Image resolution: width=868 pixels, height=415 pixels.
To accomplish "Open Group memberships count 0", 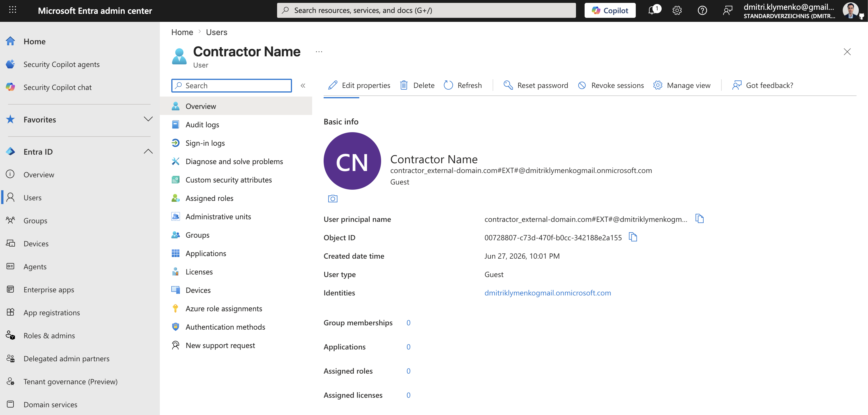I will click(408, 323).
